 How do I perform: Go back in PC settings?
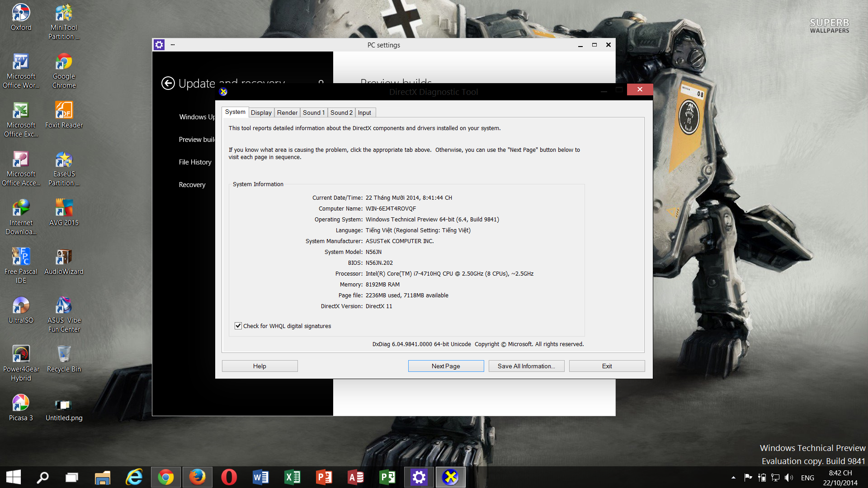point(168,83)
